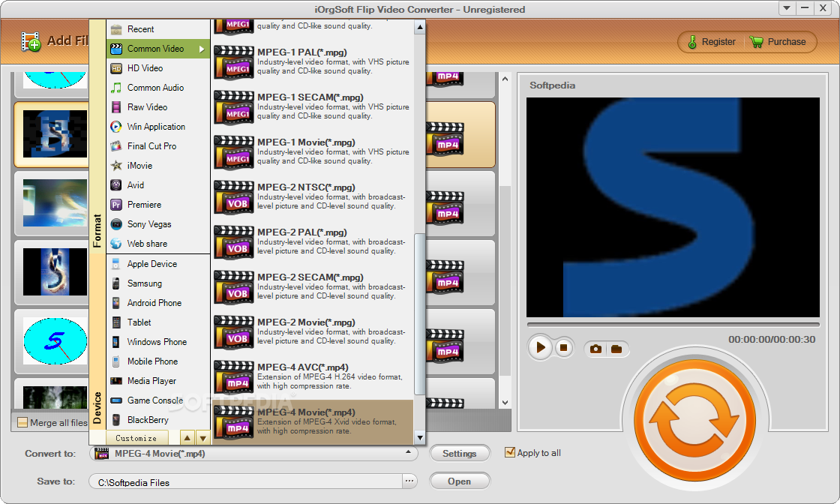Image resolution: width=840 pixels, height=504 pixels.
Task: Select the MPEG-4 AVC(*.mp4) format entry
Action: click(x=313, y=377)
